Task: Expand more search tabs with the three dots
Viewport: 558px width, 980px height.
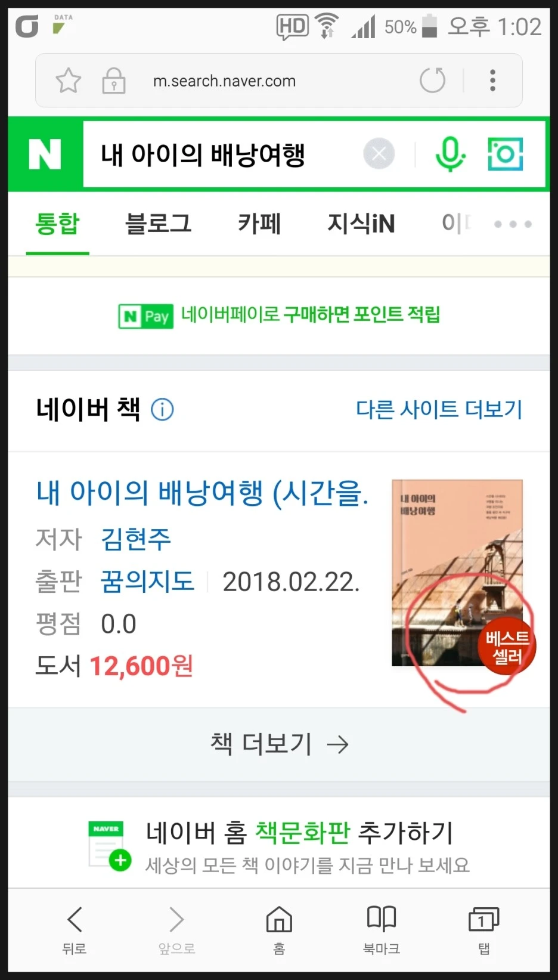Action: pyautogui.click(x=513, y=224)
